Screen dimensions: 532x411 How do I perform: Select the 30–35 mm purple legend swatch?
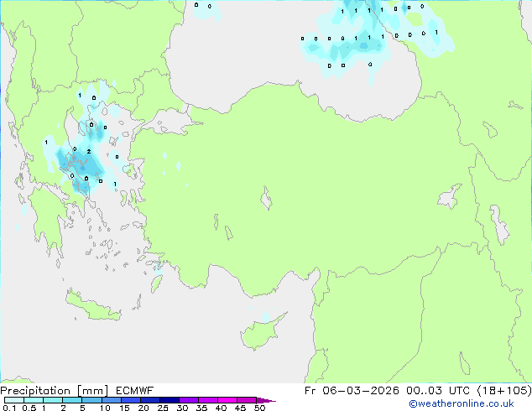189,400
